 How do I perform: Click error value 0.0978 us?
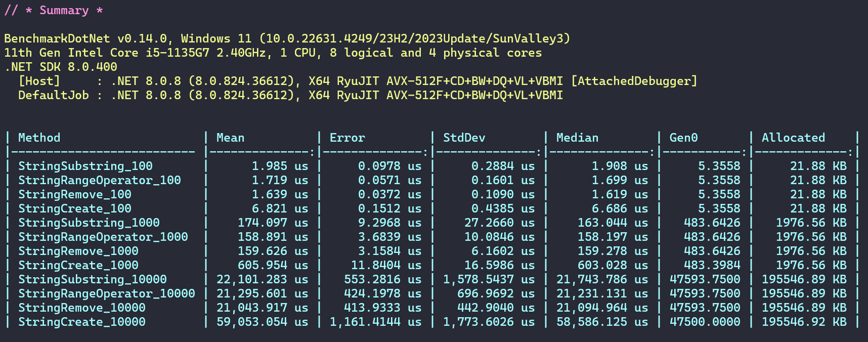(390, 166)
